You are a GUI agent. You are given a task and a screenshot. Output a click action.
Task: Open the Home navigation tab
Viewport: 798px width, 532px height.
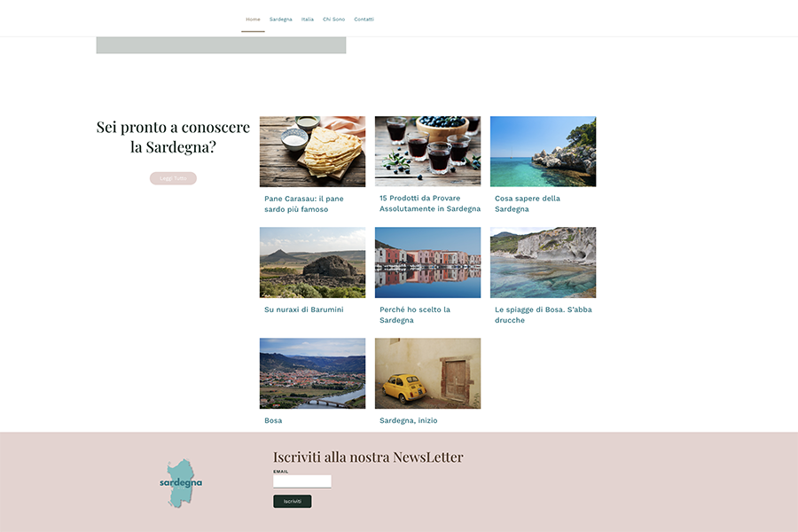pyautogui.click(x=253, y=20)
